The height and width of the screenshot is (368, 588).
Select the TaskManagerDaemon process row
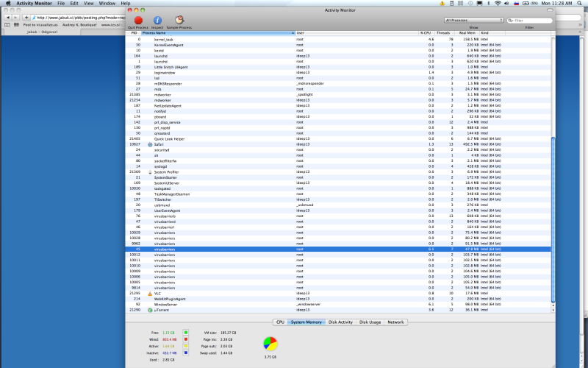tap(338, 194)
